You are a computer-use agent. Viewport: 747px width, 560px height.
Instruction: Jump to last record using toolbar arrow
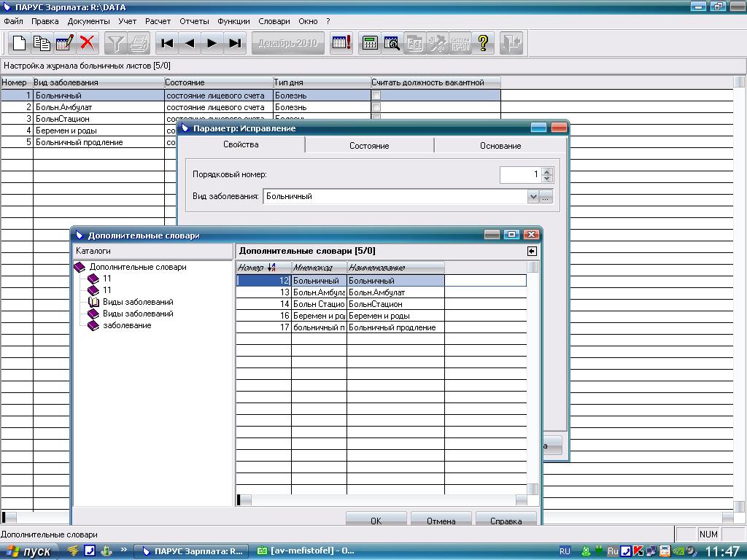(234, 43)
